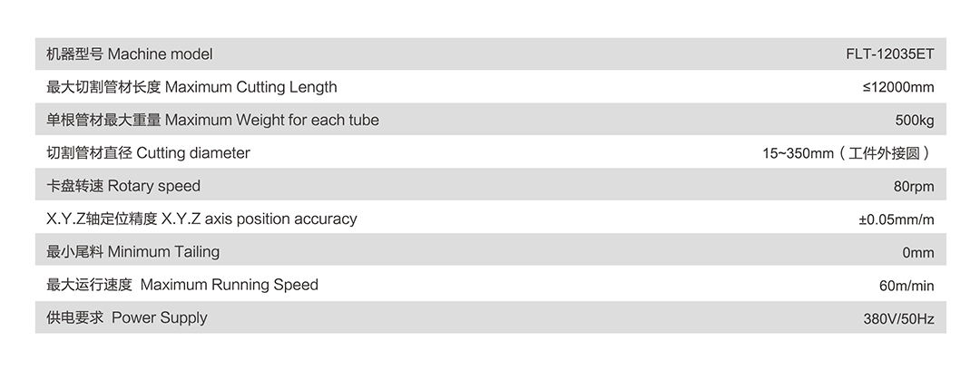Select the 0mm tailing value
980x370 pixels.
(x=917, y=253)
